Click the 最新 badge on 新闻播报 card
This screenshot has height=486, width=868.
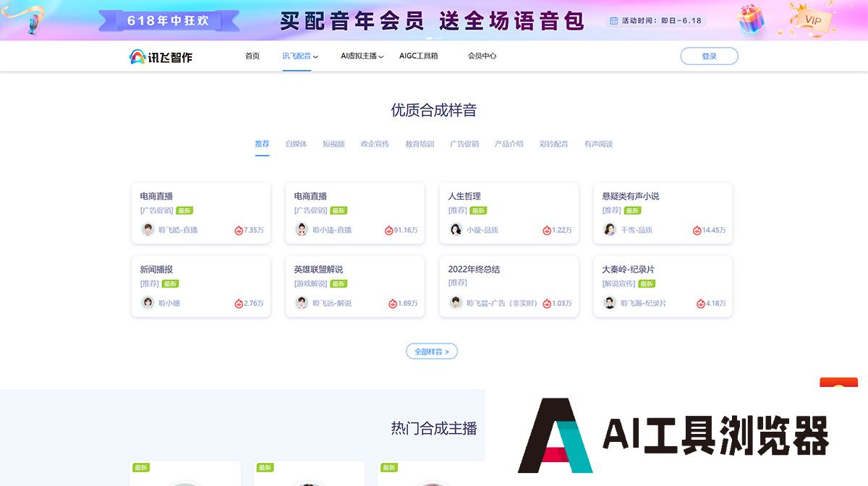(x=170, y=283)
